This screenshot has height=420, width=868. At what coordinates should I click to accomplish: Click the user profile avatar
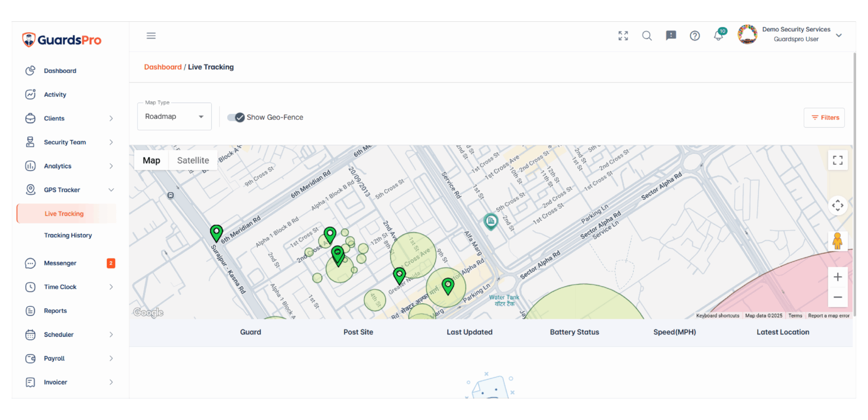(747, 34)
